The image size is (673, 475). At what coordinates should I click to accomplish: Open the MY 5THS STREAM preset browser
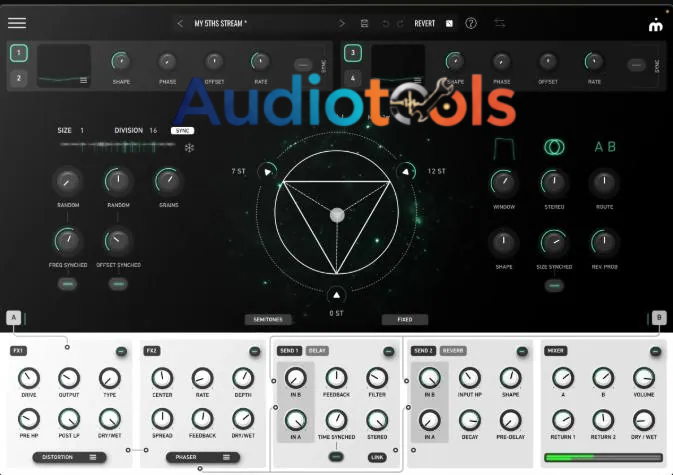221,24
